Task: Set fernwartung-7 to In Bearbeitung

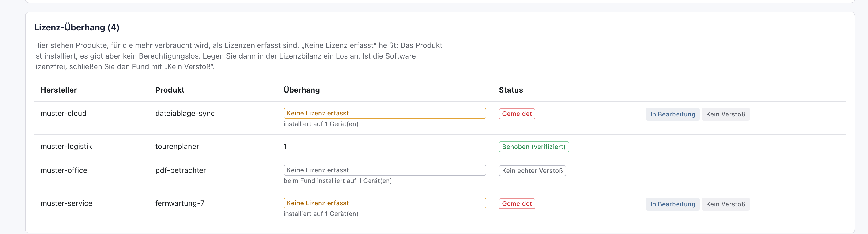Action: pos(673,204)
